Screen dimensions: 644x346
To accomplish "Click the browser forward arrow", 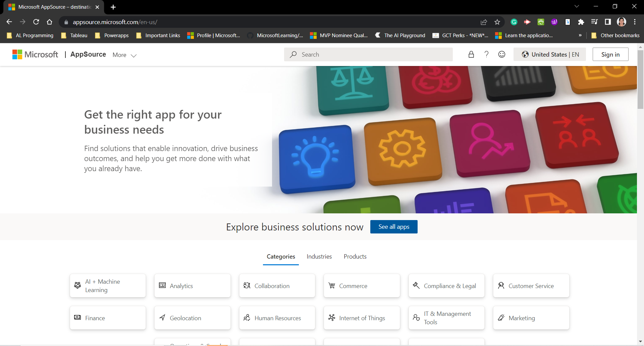I will click(22, 22).
